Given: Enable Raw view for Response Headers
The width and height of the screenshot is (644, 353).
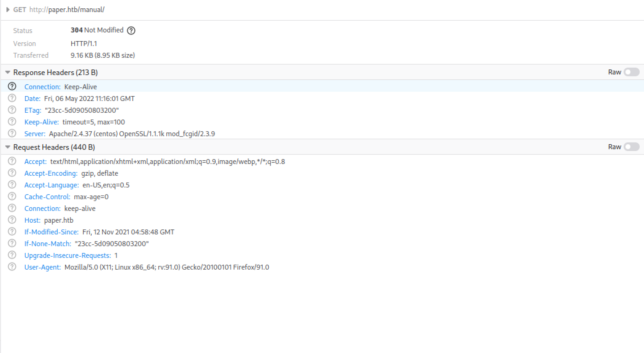Looking at the screenshot, I should click(631, 72).
